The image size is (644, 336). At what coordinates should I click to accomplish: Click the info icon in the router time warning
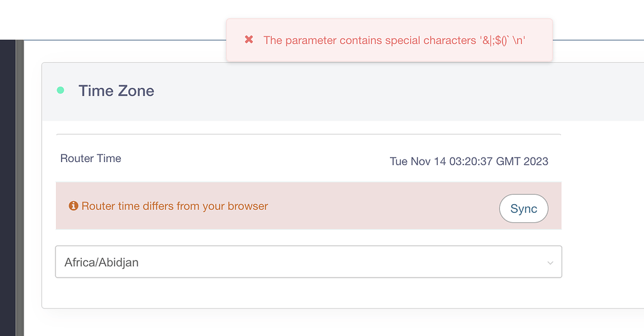click(74, 205)
